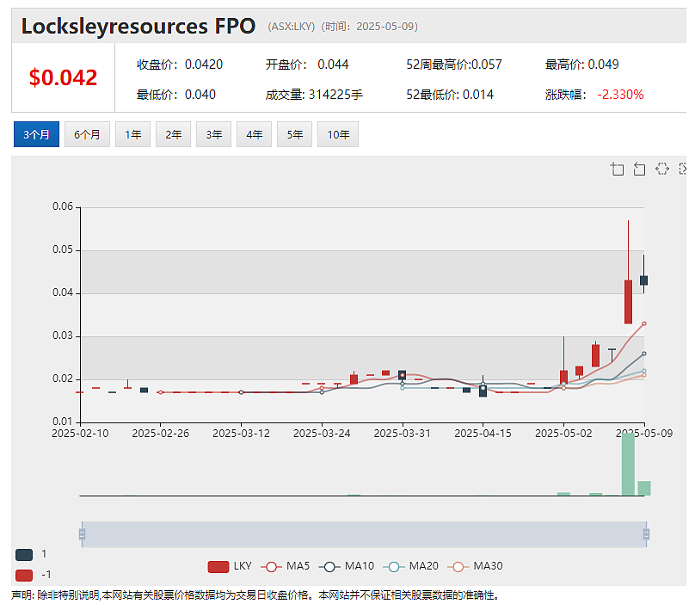Open the 2年 range tab
Image resolution: width=695 pixels, height=616 pixels.
[173, 134]
